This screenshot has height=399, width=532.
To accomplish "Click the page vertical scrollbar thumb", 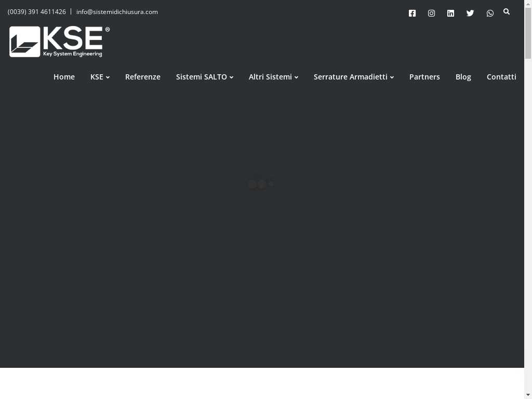I will 528,34.
